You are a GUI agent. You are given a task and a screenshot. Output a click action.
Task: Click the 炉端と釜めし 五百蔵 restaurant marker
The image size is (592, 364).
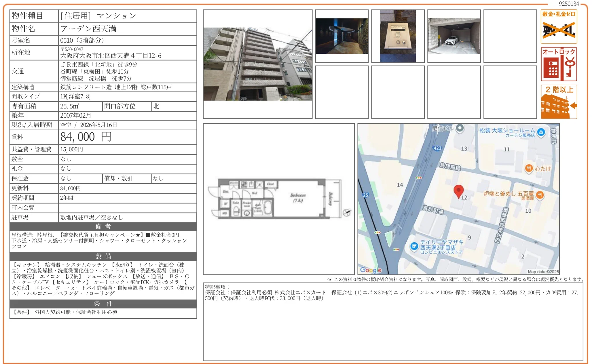(540, 195)
